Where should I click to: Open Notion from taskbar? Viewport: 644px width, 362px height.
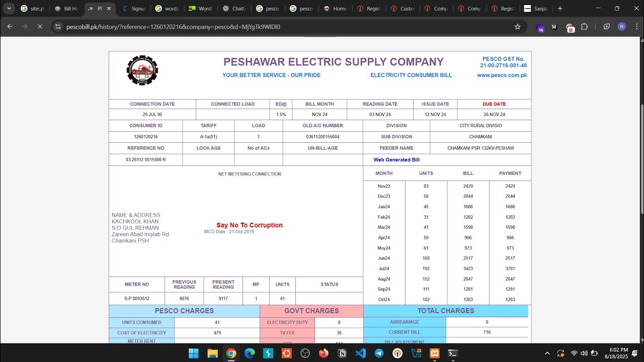[x=342, y=353]
